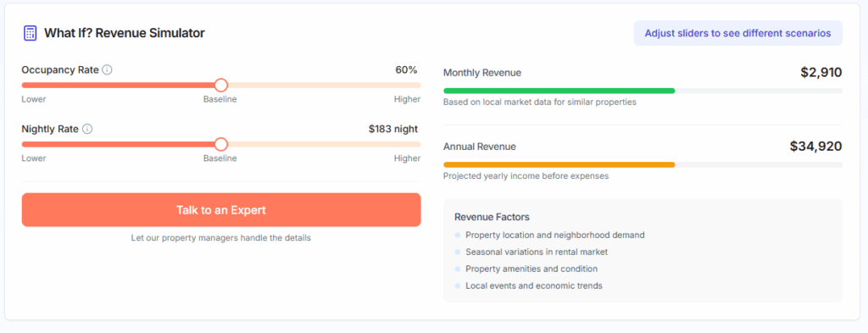The image size is (868, 333).
Task: Click the Occupancy Rate info icon
Action: (108, 70)
